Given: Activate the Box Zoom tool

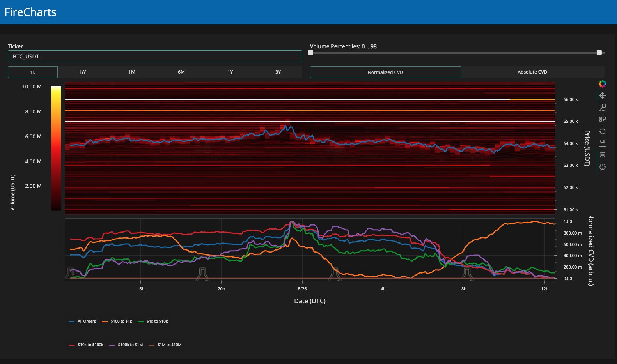Looking at the screenshot, I should 603,107.
